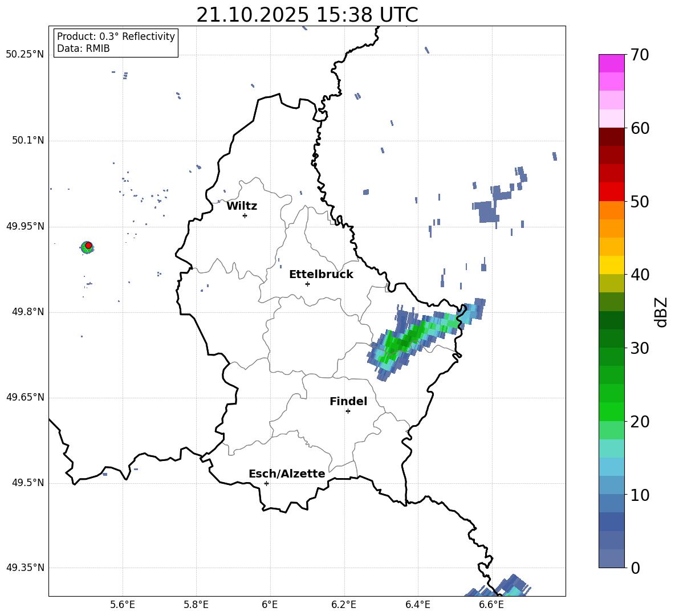Click the dBZ colorbar axis label

tap(662, 312)
